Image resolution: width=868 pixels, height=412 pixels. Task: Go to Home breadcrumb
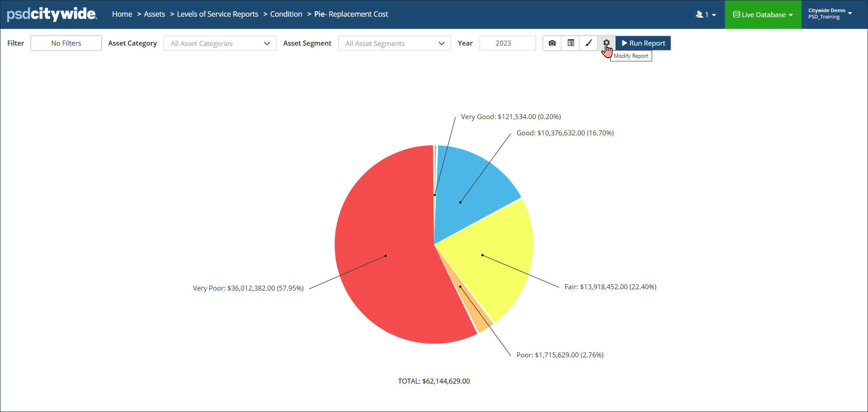122,14
